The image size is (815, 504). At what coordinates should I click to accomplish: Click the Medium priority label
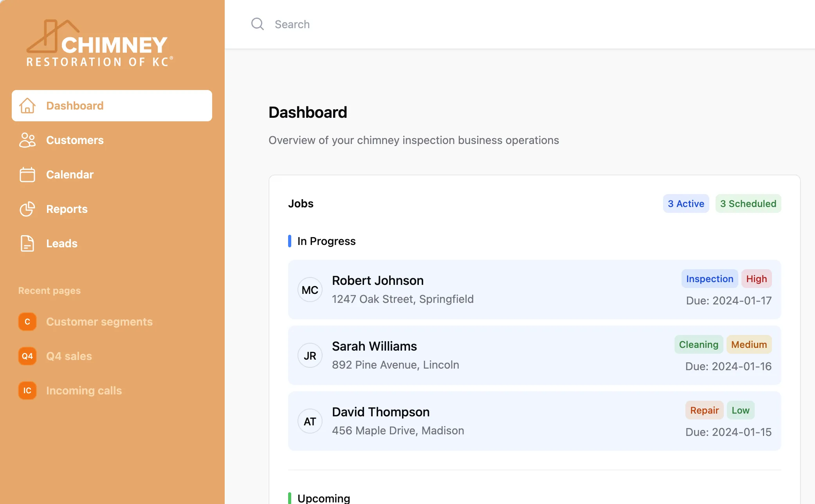point(749,344)
